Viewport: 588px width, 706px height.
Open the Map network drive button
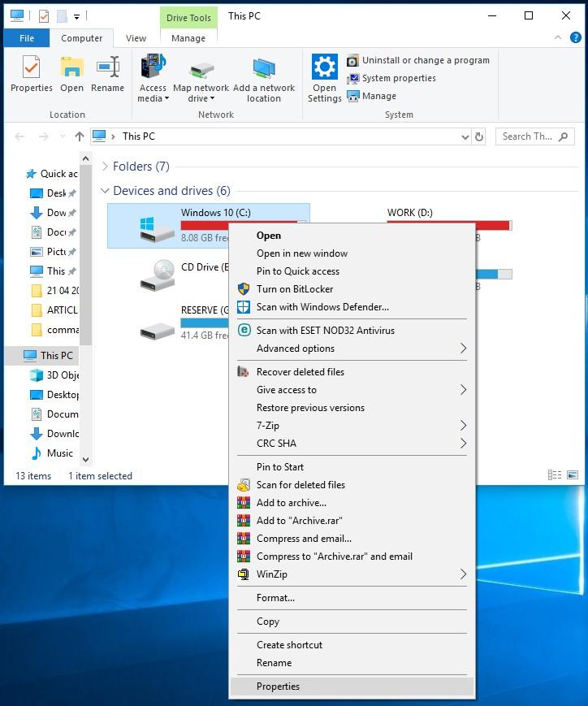(x=201, y=78)
